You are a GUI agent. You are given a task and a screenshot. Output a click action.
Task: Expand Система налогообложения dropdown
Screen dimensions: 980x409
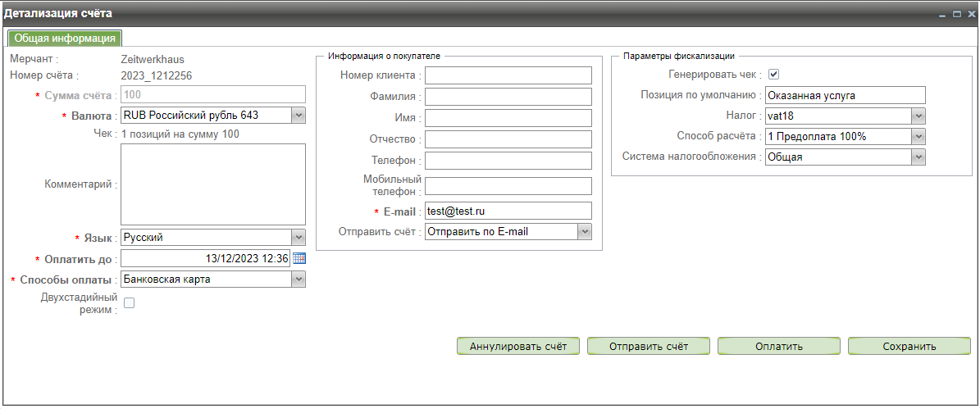(918, 157)
